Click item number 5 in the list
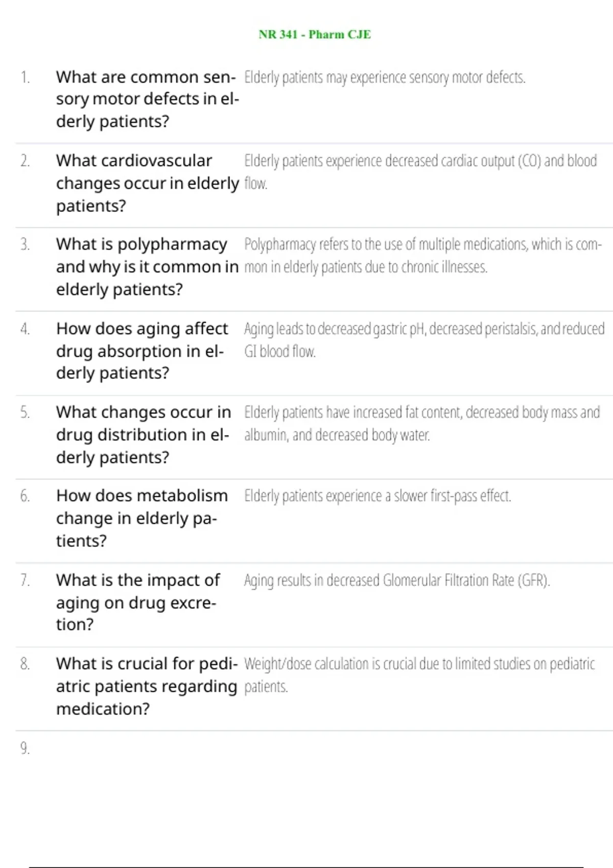The height and width of the screenshot is (868, 613). (25, 413)
